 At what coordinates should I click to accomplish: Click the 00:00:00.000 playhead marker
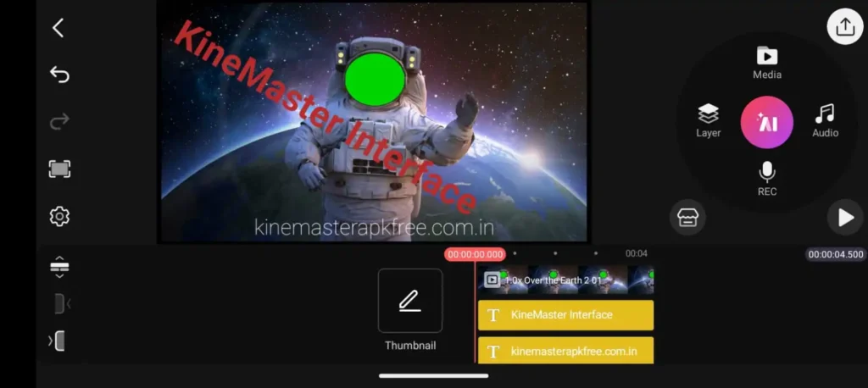point(475,255)
